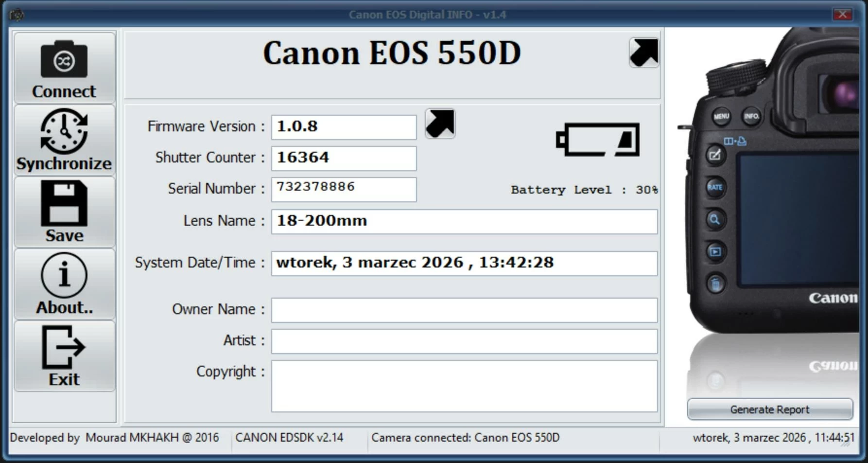
Task: Select the Serial Number field
Action: pyautogui.click(x=344, y=189)
